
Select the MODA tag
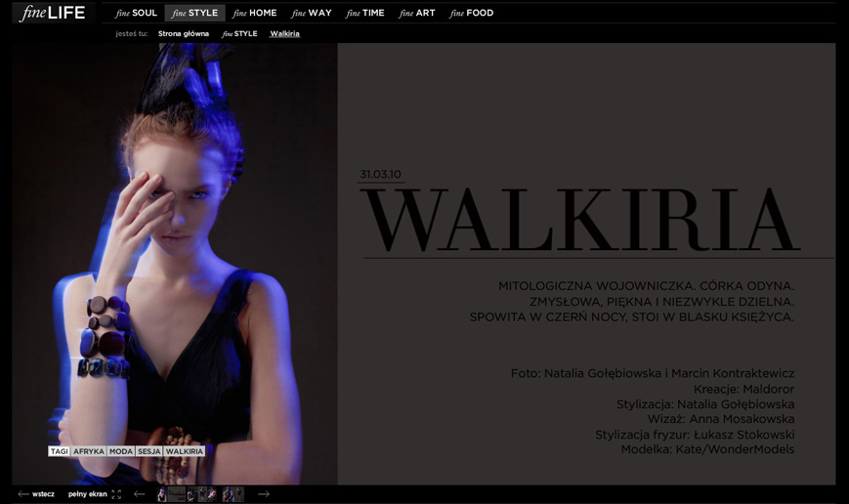(121, 452)
